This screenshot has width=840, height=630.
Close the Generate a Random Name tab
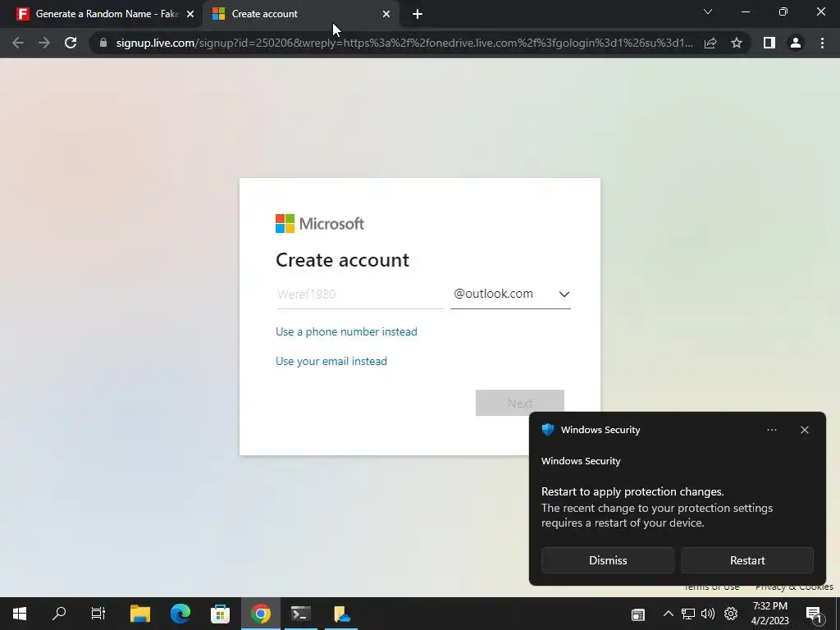click(190, 14)
